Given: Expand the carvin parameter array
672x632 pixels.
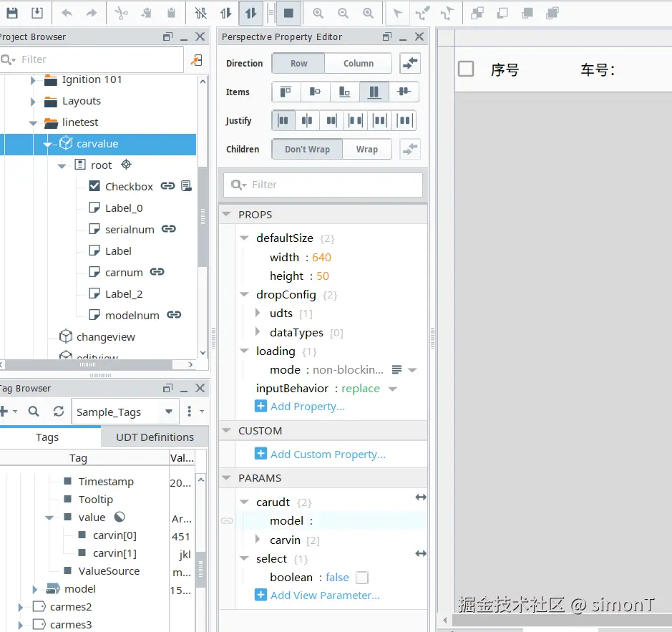Looking at the screenshot, I should (x=258, y=539).
